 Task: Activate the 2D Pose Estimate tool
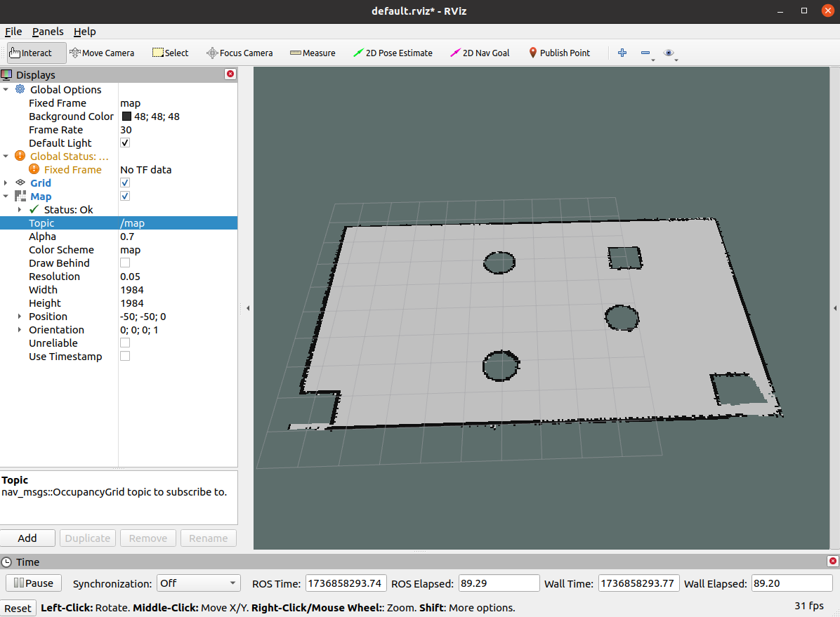[x=393, y=53]
